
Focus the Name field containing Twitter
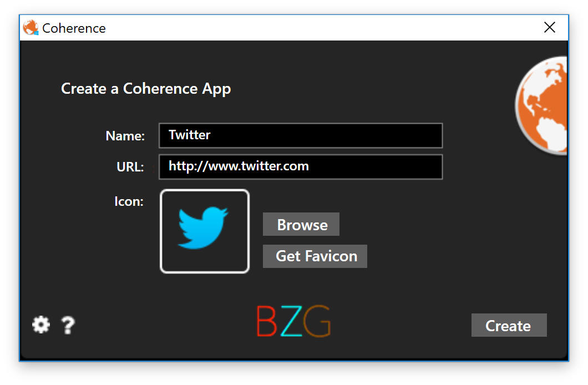coord(301,135)
